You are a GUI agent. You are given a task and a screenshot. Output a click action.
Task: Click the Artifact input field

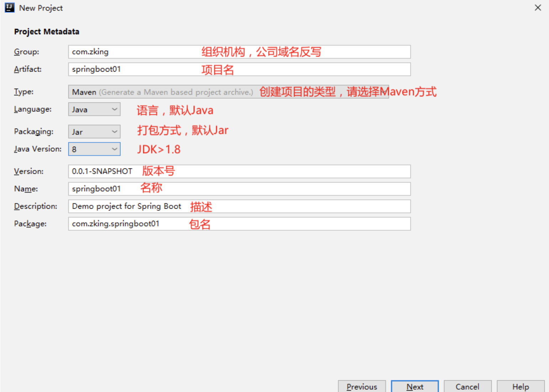tap(239, 69)
